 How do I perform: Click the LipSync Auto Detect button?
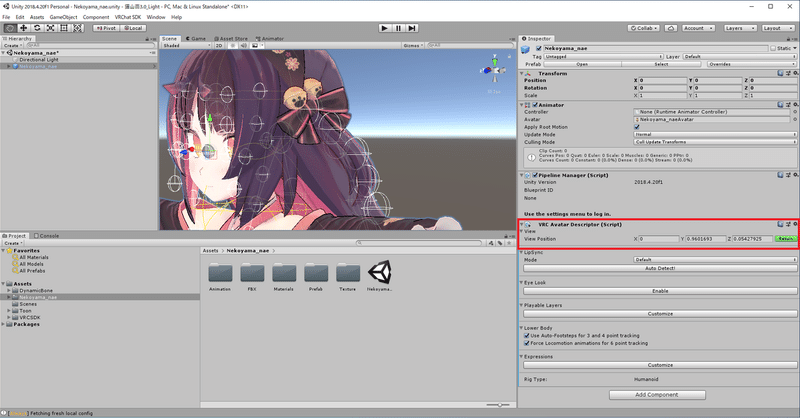point(660,268)
